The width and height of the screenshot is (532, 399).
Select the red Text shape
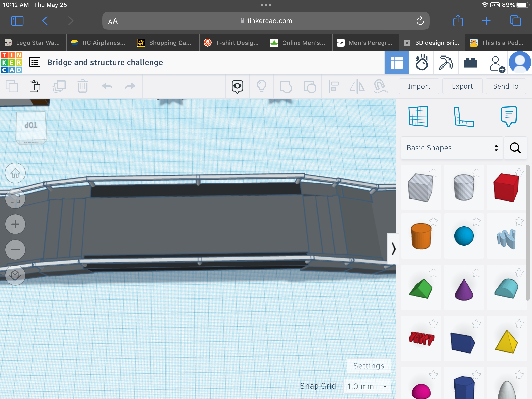[x=421, y=339]
